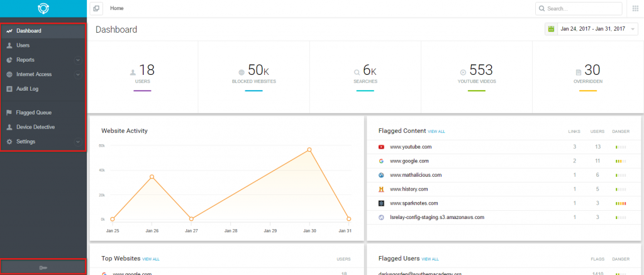Click the google.com danger level bar
This screenshot has width=644, height=275.
621,162
